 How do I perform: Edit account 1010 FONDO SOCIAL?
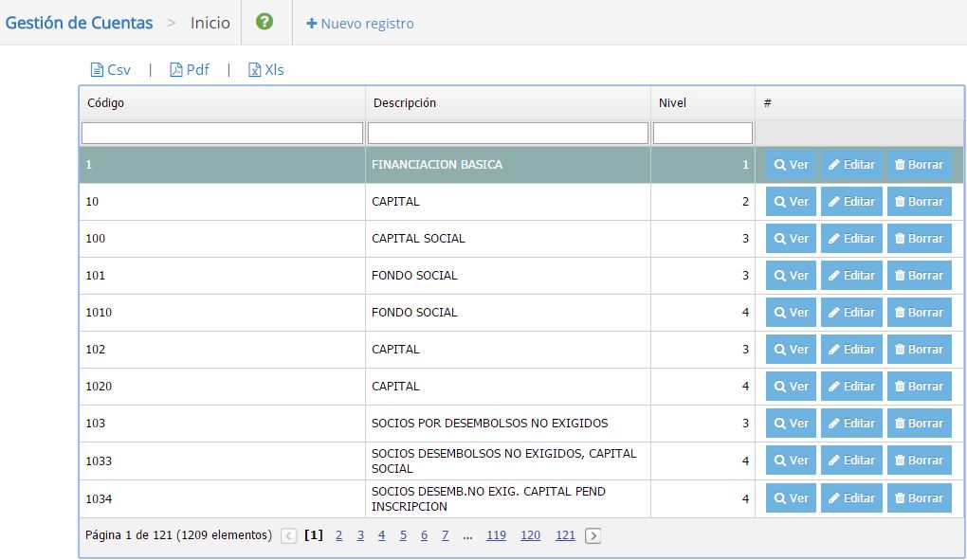click(x=851, y=313)
